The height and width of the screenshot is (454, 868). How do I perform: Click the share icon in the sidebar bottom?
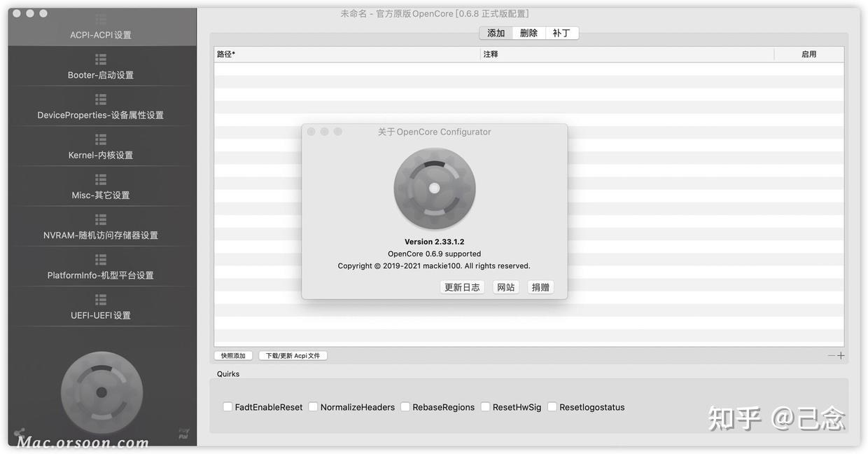coord(19,434)
